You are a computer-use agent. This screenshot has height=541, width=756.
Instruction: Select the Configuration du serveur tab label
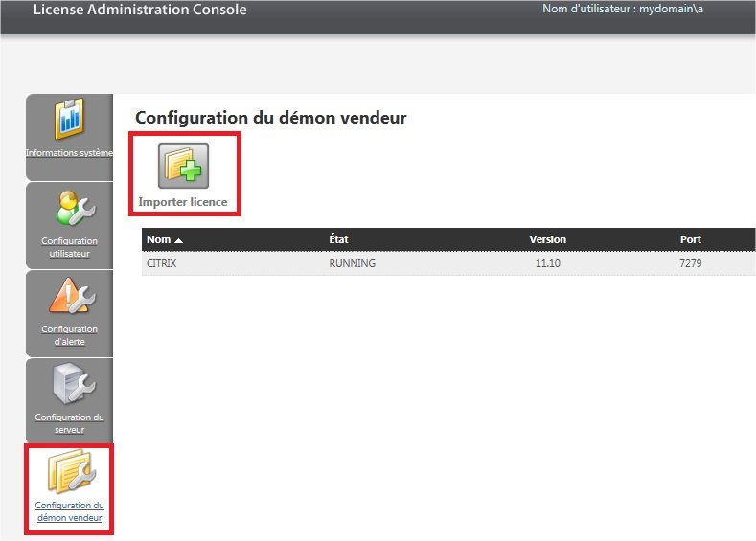(x=69, y=423)
